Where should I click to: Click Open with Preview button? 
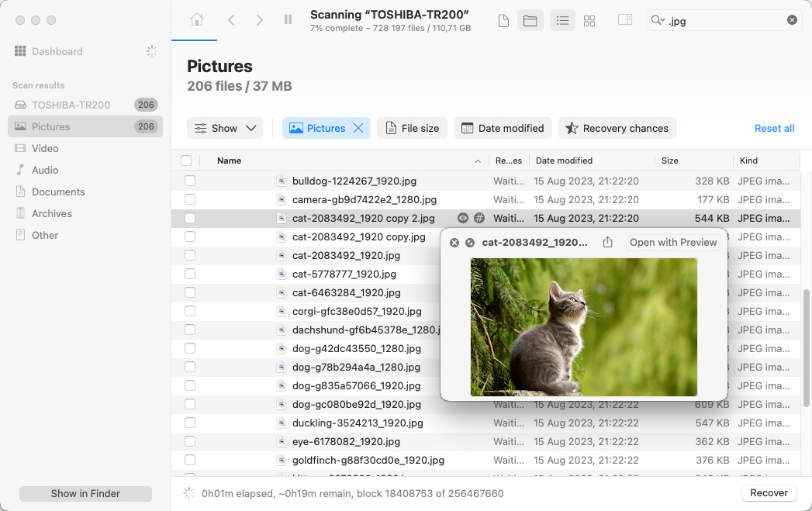coord(673,242)
